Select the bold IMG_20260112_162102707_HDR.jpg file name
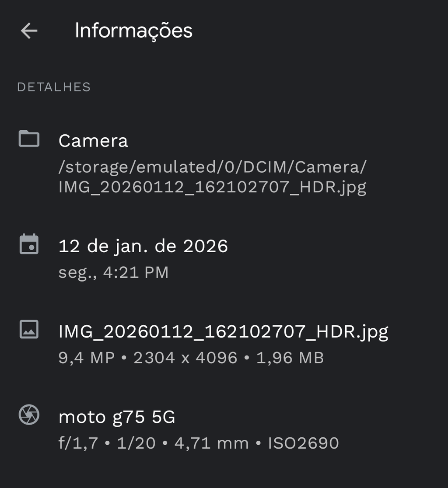This screenshot has width=448, height=488. click(223, 331)
